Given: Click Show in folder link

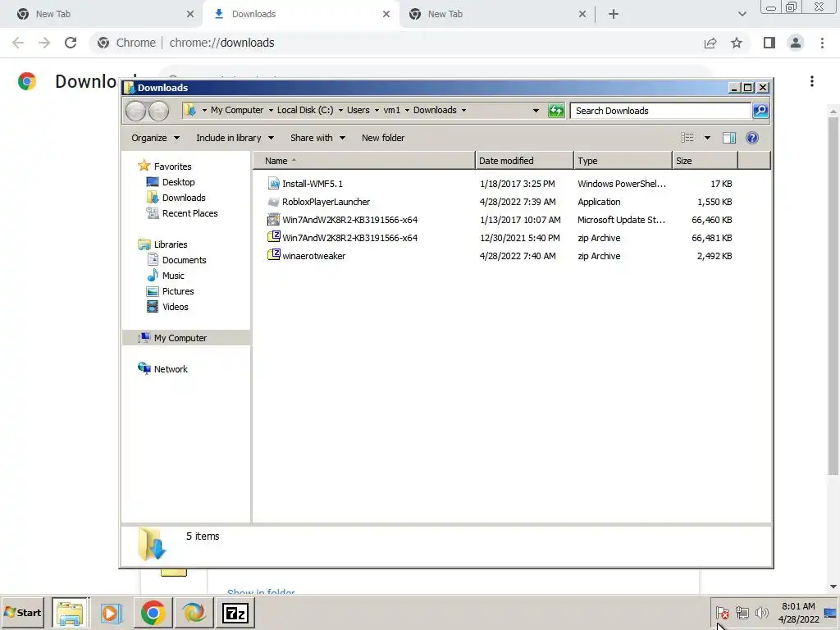Looking at the screenshot, I should point(261,592).
